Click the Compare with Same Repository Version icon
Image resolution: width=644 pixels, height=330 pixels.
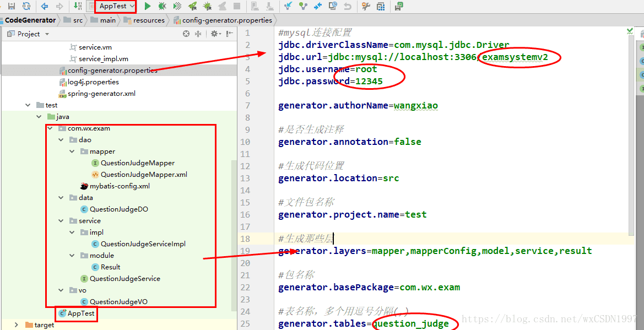pyautogui.click(x=318, y=6)
